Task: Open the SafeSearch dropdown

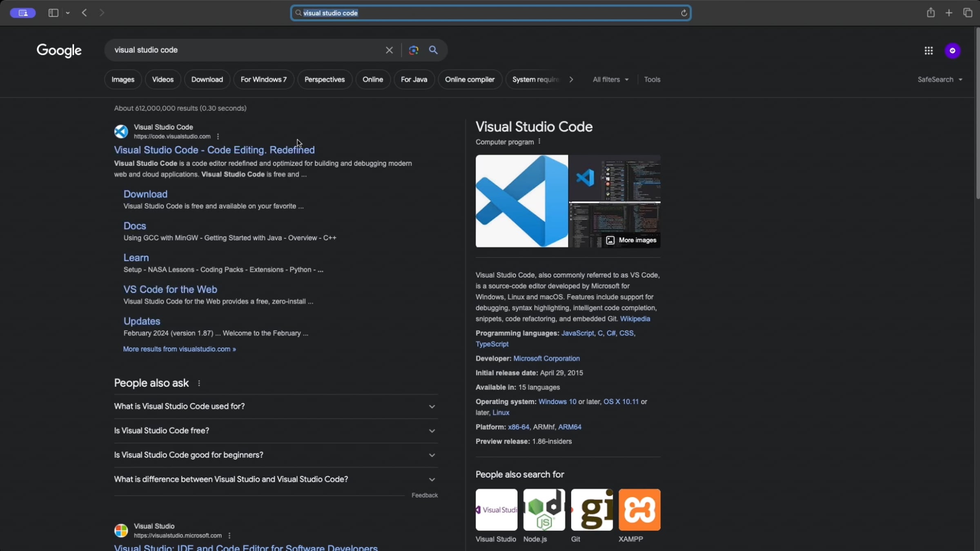Action: [940, 79]
